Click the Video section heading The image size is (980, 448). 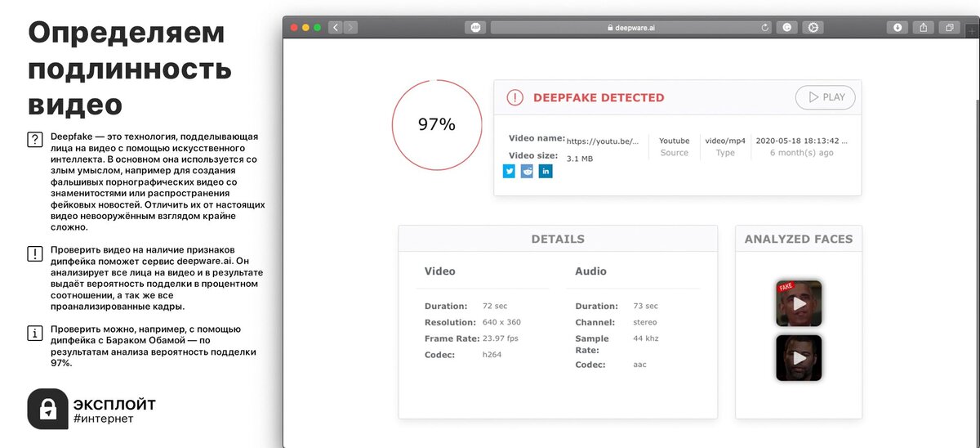440,271
